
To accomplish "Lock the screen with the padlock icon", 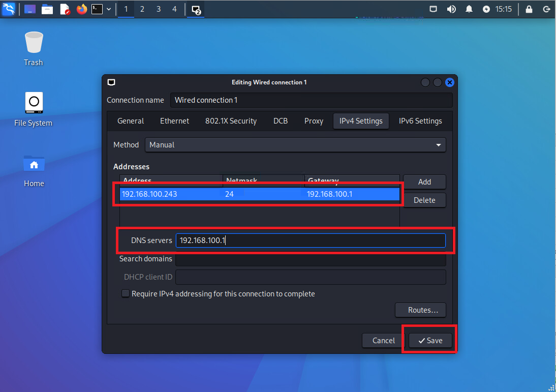I will click(529, 9).
